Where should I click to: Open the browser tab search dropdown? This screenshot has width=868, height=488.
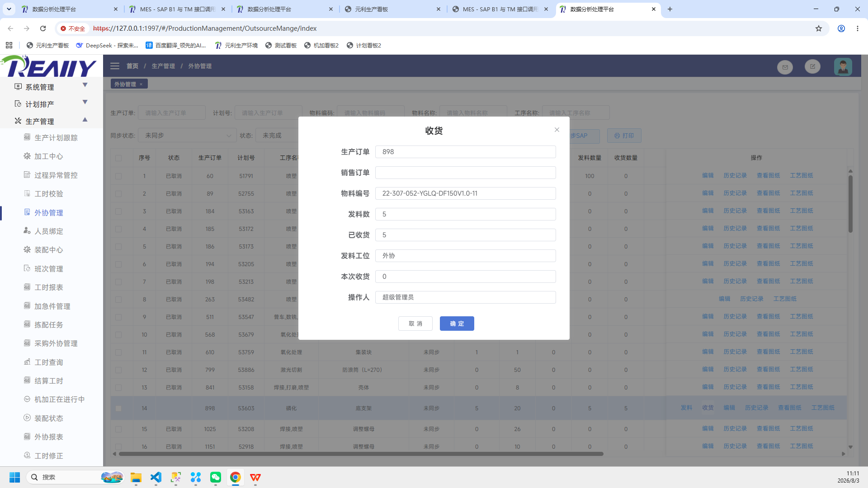pyautogui.click(x=9, y=9)
